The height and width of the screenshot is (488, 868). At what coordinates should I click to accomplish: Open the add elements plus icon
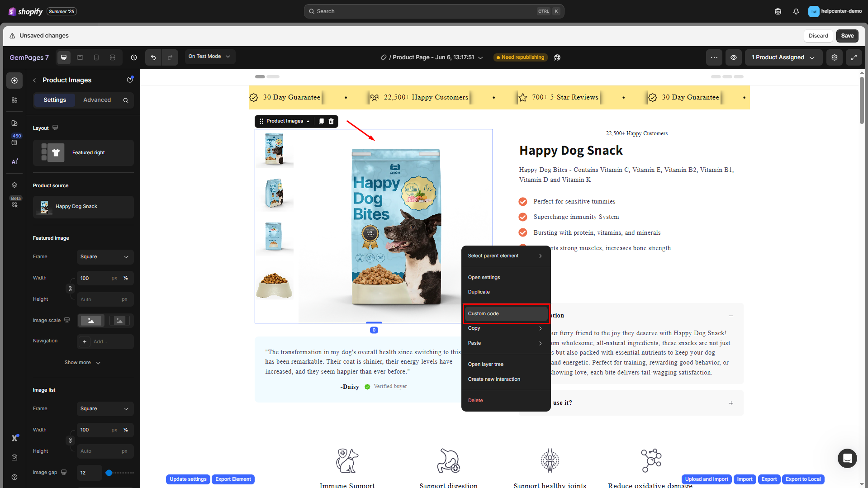(14, 81)
